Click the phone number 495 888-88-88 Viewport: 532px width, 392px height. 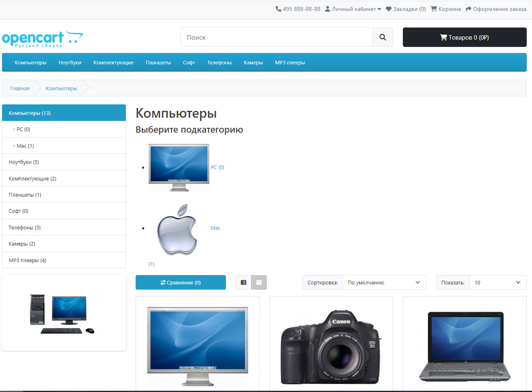[x=298, y=9]
